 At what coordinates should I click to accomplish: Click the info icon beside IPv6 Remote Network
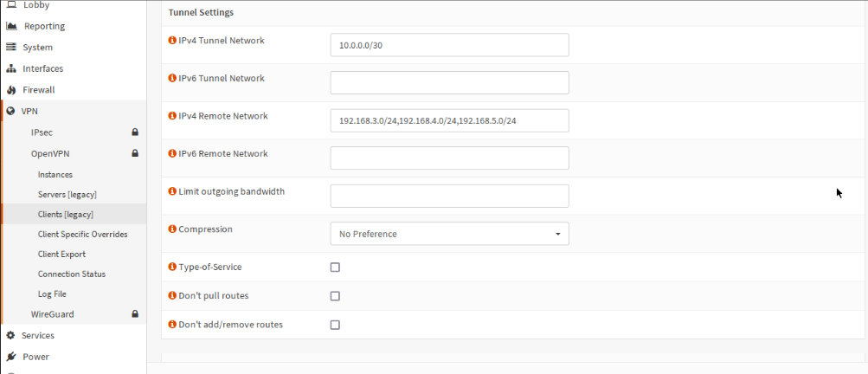click(x=172, y=154)
